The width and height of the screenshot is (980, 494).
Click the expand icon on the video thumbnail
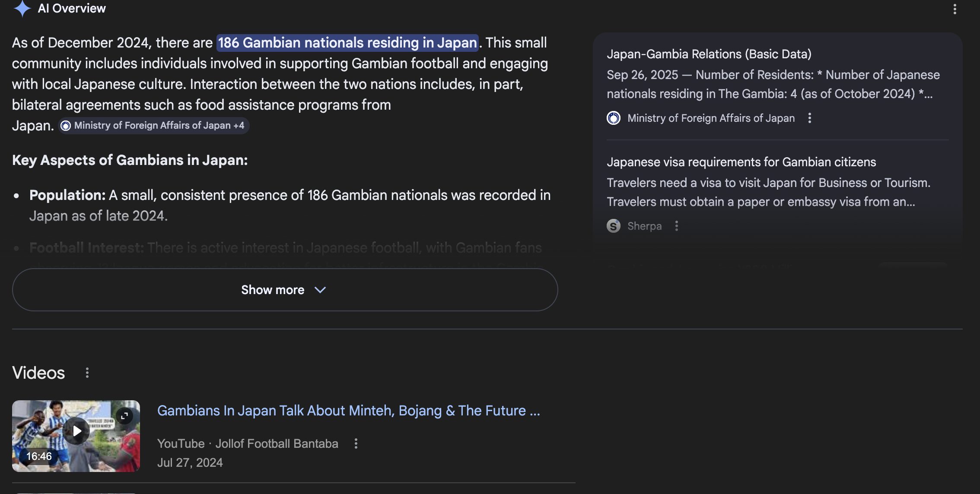tap(124, 416)
